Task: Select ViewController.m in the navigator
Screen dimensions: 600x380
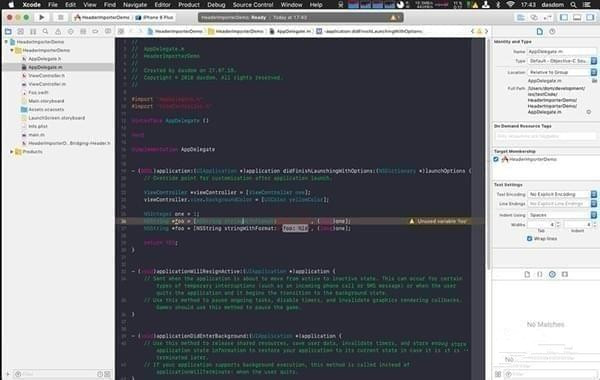Action: click(x=47, y=84)
